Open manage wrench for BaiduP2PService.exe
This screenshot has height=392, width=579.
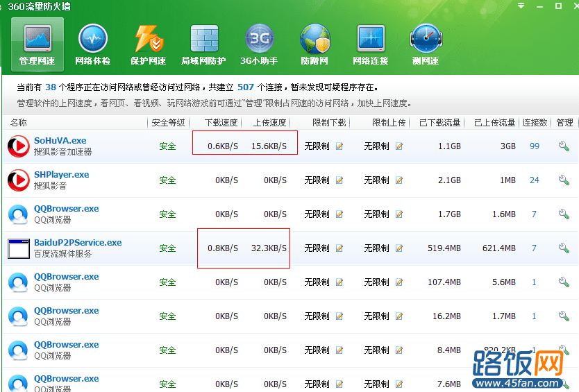[x=564, y=248]
